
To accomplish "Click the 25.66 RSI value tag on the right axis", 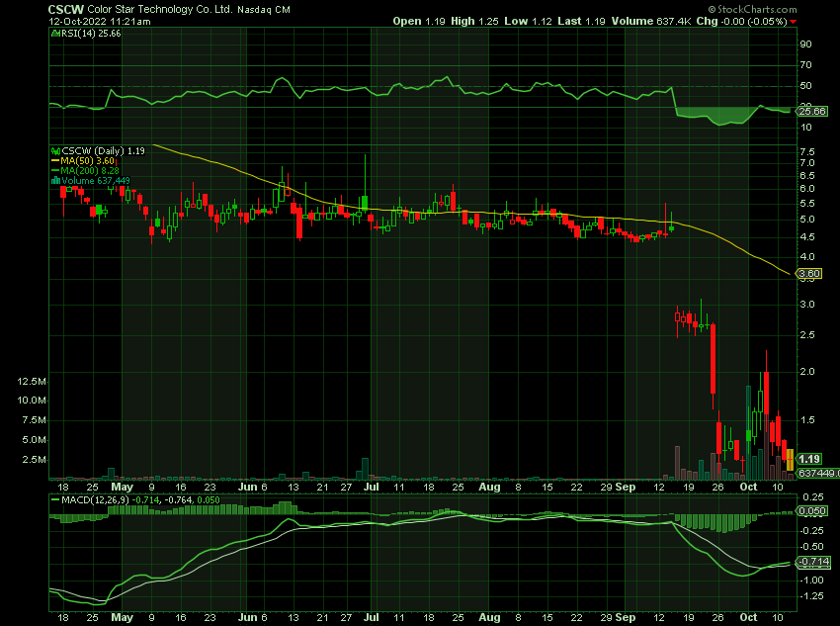I will (812, 112).
